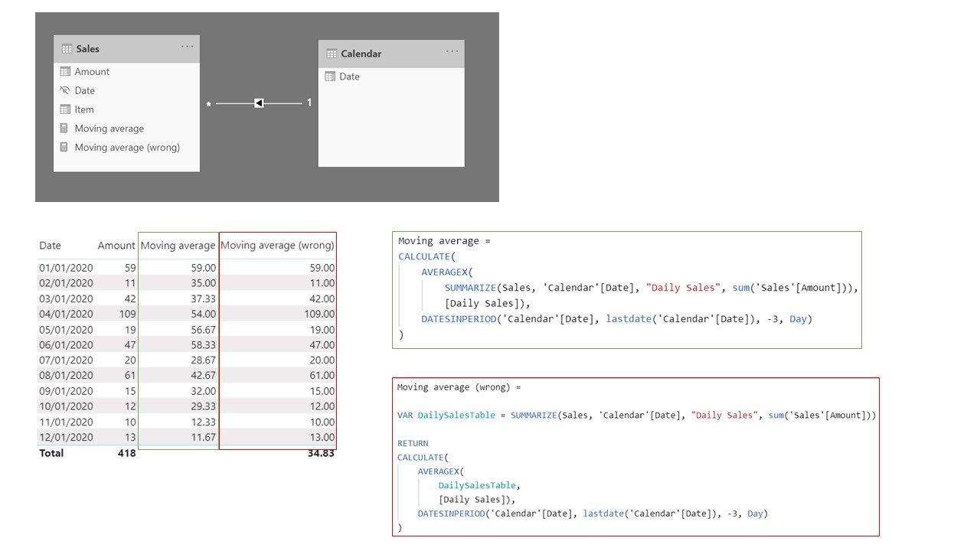Click the 58.33 moving average value

coord(203,344)
